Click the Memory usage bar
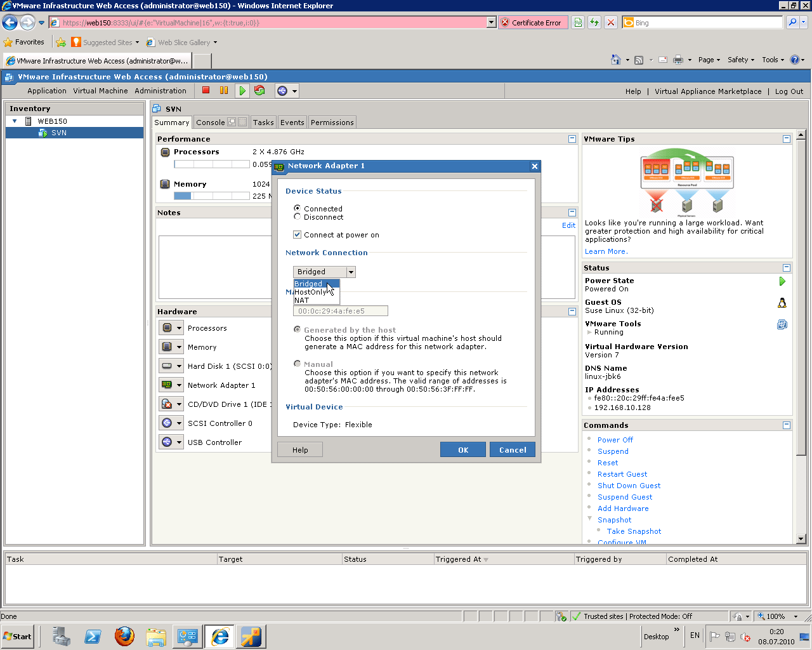This screenshot has width=812, height=650. pyautogui.click(x=212, y=196)
